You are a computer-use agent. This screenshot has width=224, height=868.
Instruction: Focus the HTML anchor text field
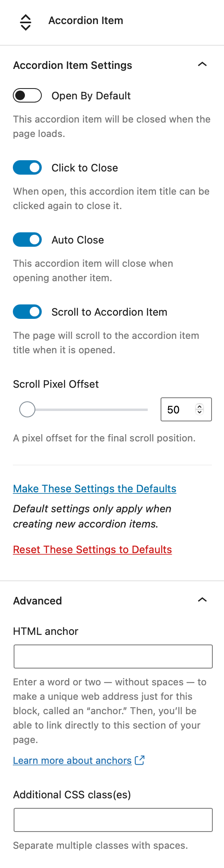pyautogui.click(x=113, y=657)
